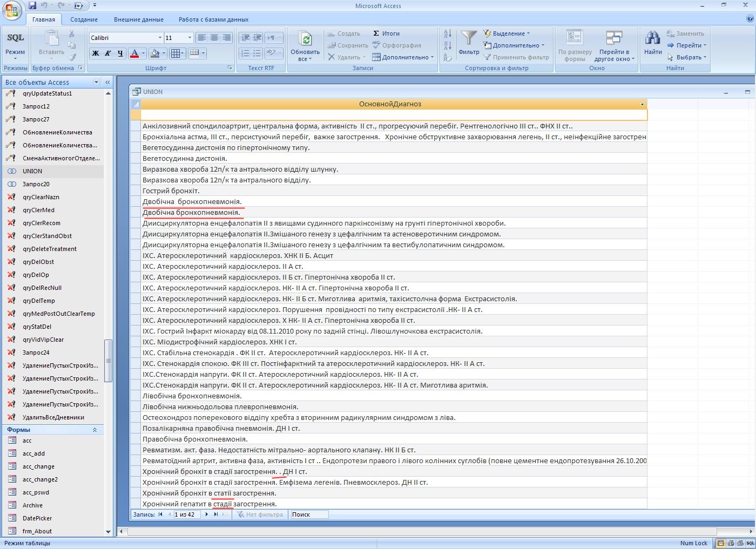Screen dimensions: 756x549
Task: Toggle Italic (К) formatting
Action: [107, 53]
